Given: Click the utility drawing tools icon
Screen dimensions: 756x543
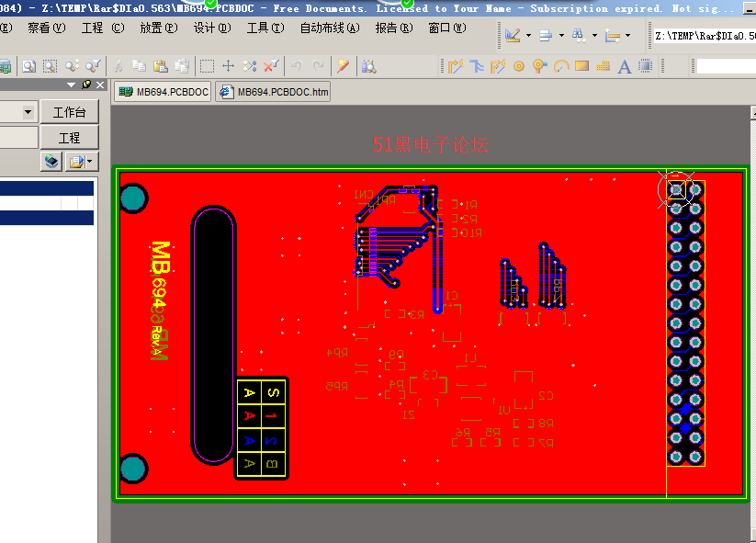Looking at the screenshot, I should (x=512, y=35).
